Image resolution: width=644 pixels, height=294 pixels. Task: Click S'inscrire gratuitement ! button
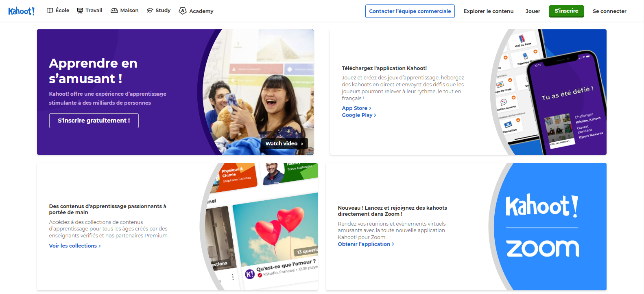pos(94,121)
